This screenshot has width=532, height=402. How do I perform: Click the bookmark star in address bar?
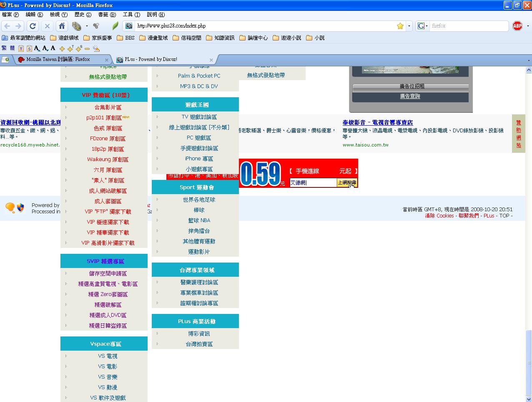coord(400,26)
